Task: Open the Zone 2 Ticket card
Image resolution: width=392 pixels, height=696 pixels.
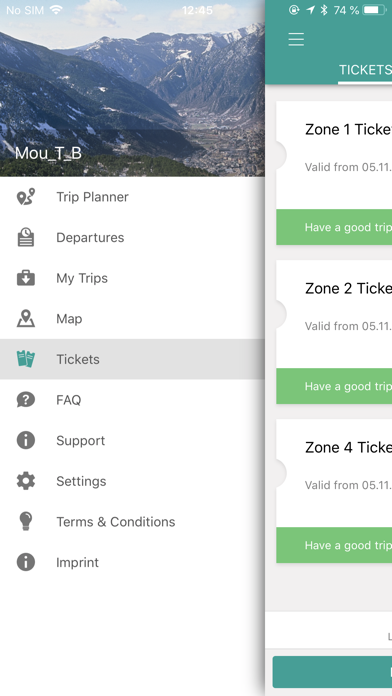Action: click(x=334, y=332)
